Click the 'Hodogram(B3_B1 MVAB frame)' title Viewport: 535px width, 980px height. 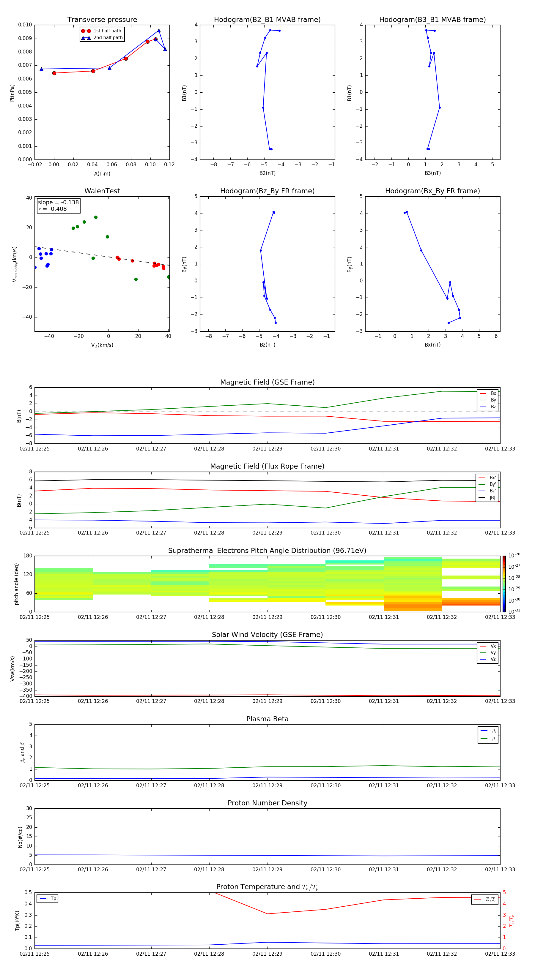tap(432, 20)
